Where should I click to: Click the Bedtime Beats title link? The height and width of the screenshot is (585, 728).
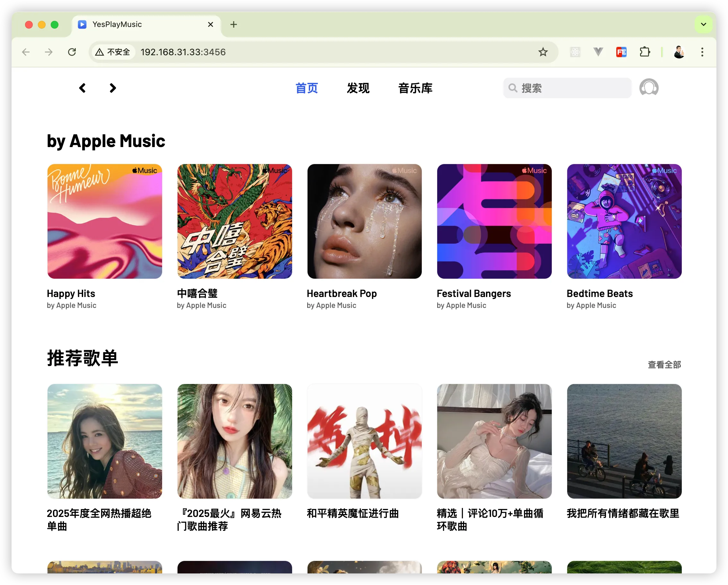600,293
